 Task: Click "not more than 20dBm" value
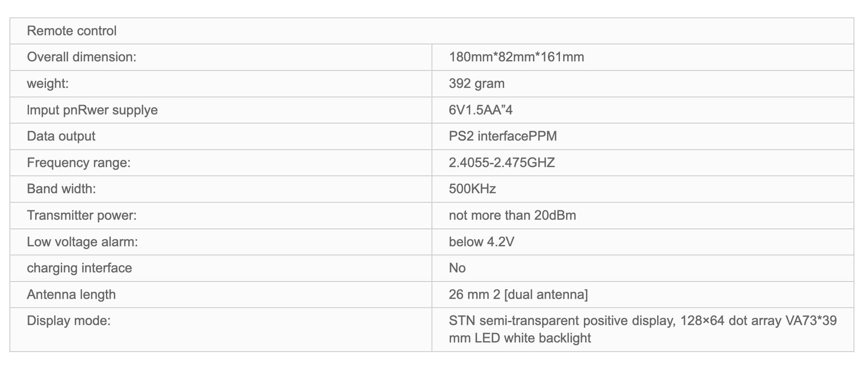click(x=512, y=215)
